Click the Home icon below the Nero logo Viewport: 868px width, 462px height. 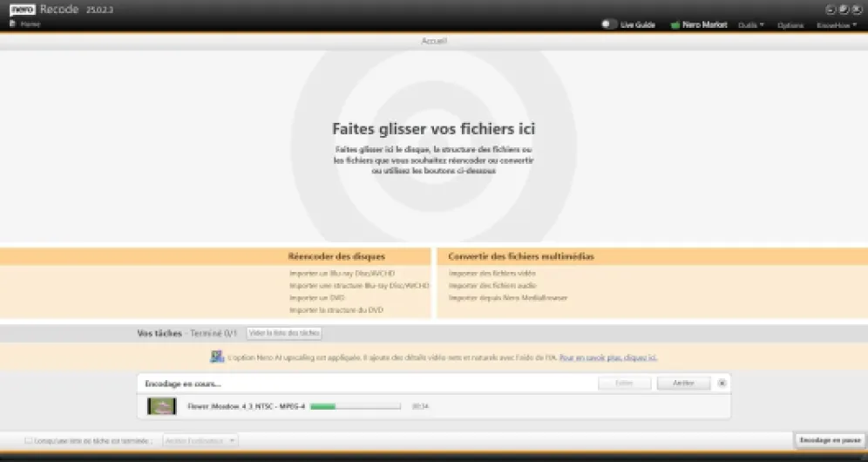click(x=13, y=24)
